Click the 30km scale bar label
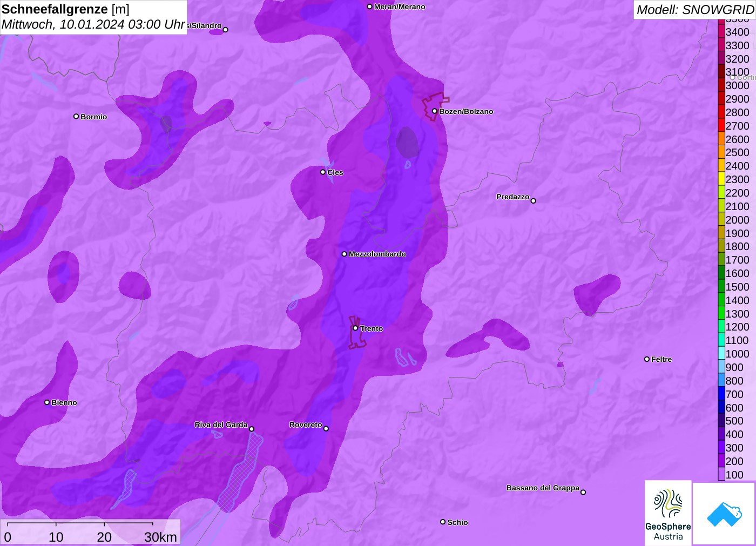This screenshot has width=756, height=546. pos(160,537)
